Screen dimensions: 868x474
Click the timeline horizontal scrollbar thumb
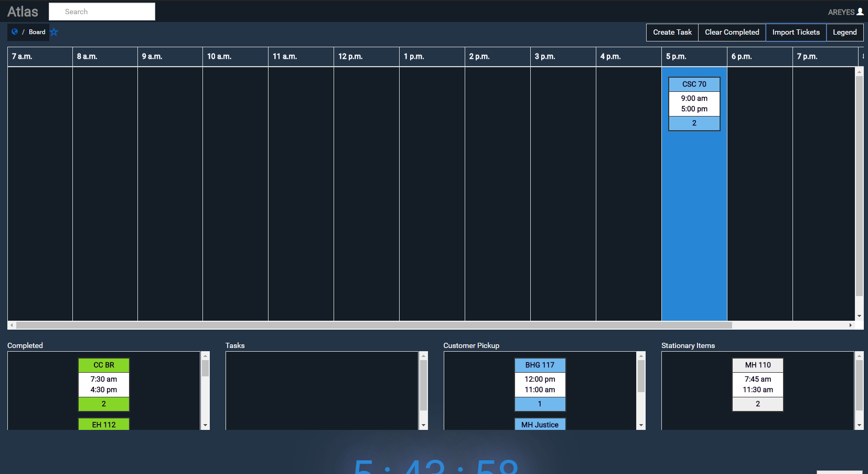click(374, 325)
